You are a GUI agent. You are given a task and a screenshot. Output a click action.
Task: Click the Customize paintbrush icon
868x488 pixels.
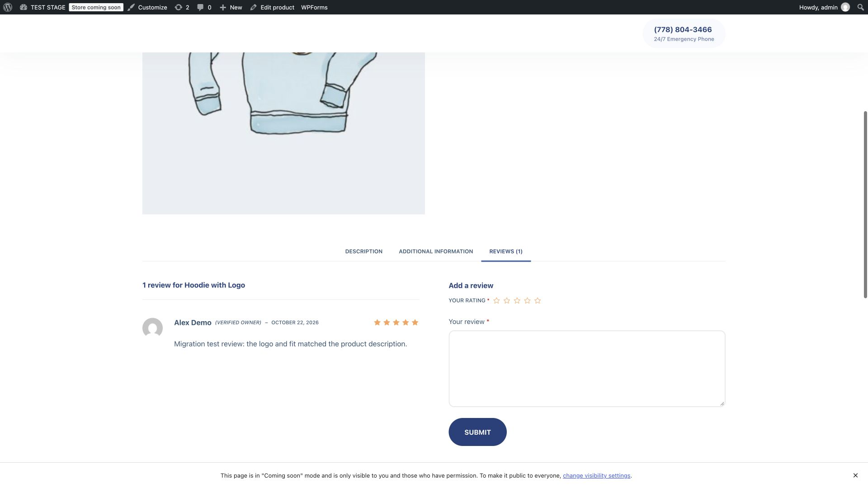131,7
